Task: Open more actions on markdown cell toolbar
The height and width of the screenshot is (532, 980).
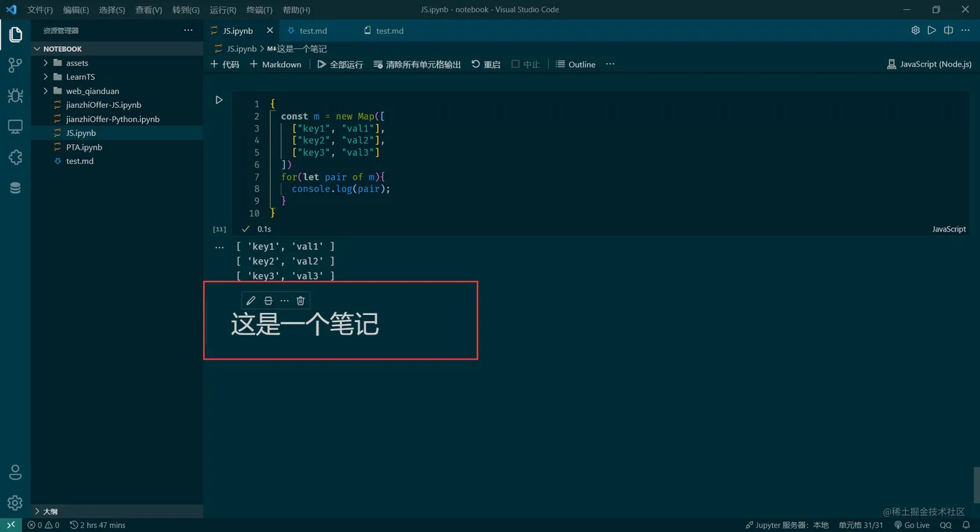Action: tap(284, 300)
